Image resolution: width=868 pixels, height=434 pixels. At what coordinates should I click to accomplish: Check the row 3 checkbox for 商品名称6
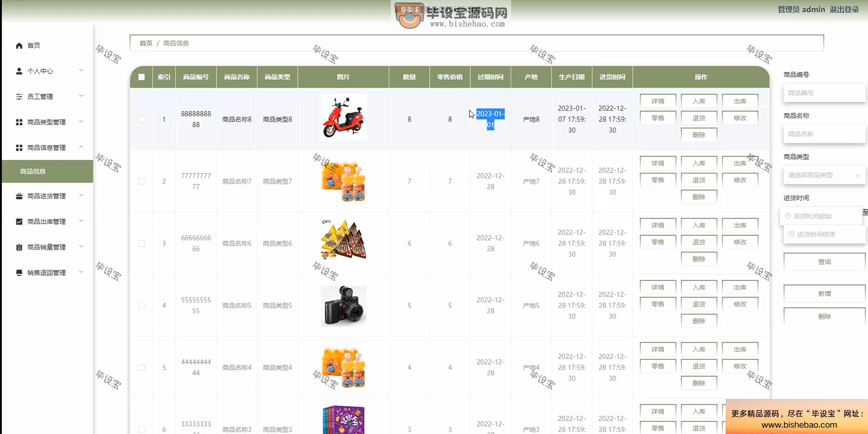coord(141,243)
